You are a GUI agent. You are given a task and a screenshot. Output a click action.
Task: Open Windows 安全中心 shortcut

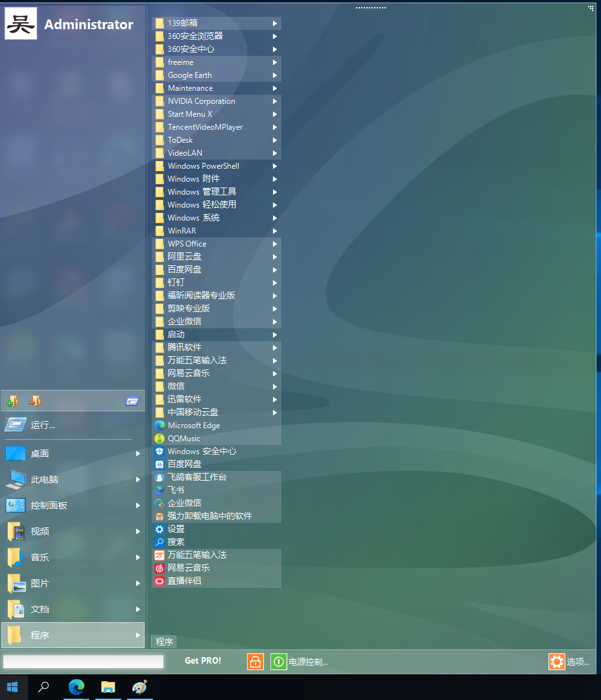tap(201, 452)
